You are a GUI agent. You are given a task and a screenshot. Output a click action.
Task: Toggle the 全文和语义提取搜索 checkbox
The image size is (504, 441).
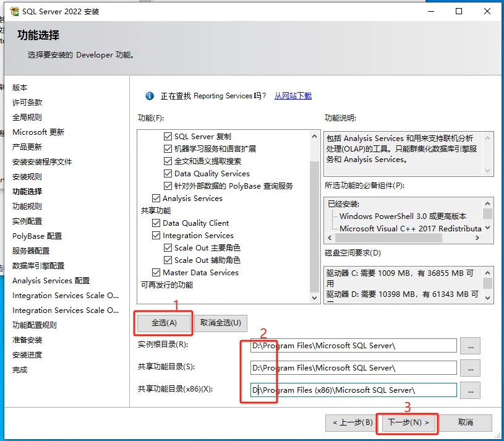[168, 161]
